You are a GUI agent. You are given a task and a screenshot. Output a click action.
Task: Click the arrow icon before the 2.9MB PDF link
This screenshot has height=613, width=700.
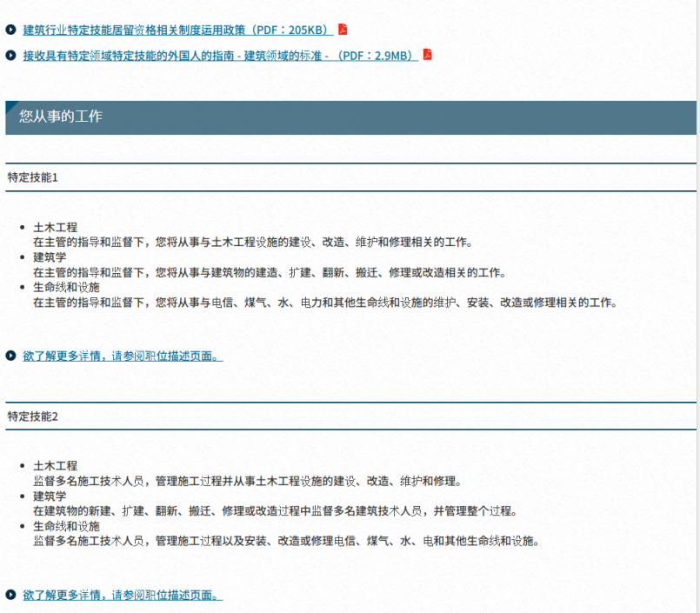pyautogui.click(x=10, y=56)
